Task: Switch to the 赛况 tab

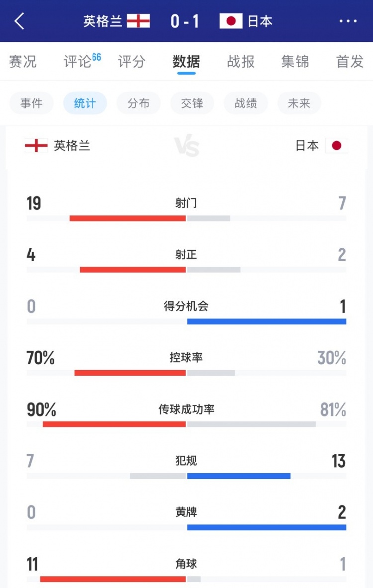Action: click(23, 62)
